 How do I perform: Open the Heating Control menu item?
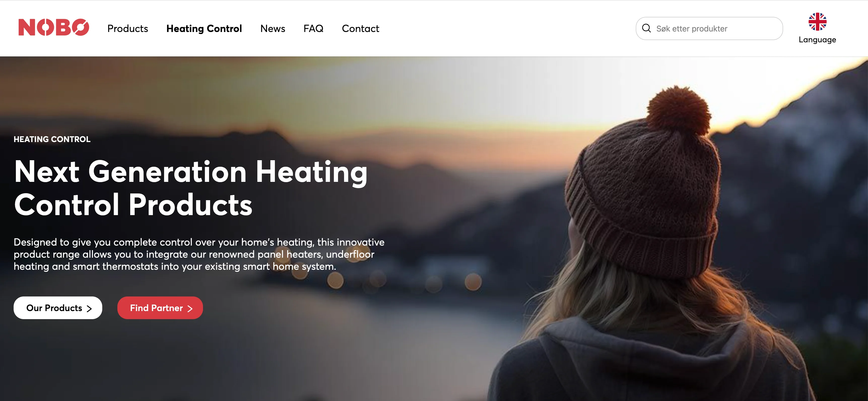tap(204, 29)
